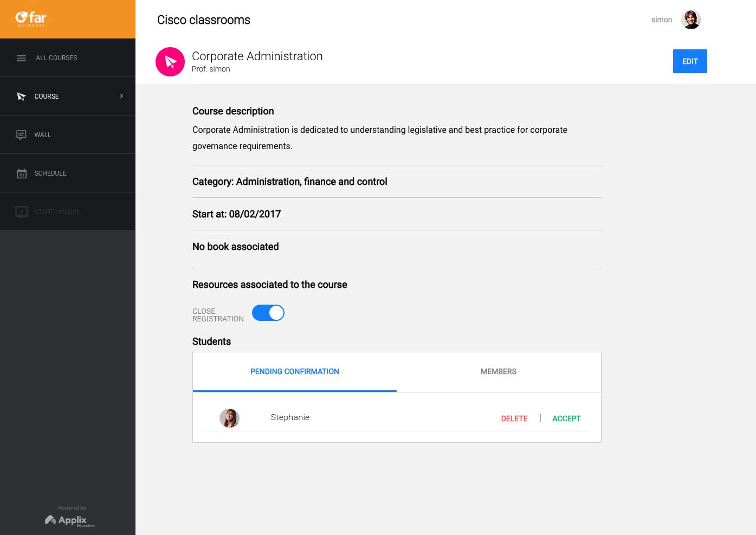
Task: Click simon's profile avatar
Action: [691, 20]
